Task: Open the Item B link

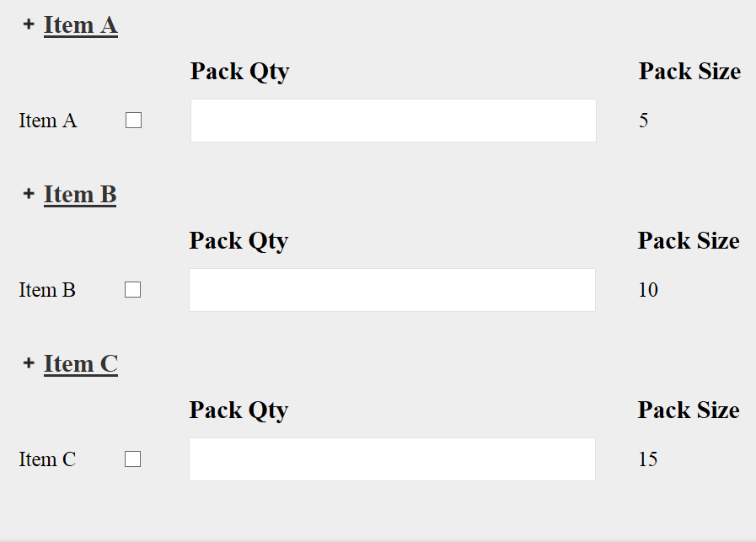Action: coord(80,194)
